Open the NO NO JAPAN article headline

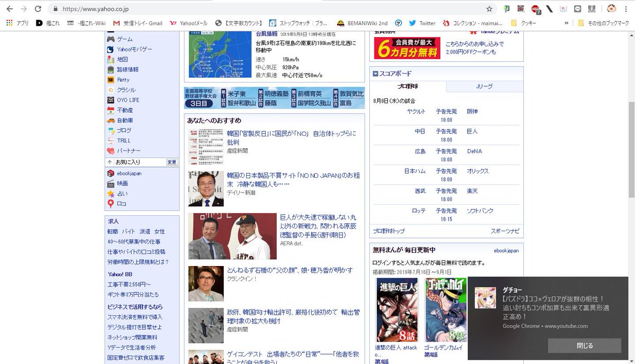tap(293, 179)
